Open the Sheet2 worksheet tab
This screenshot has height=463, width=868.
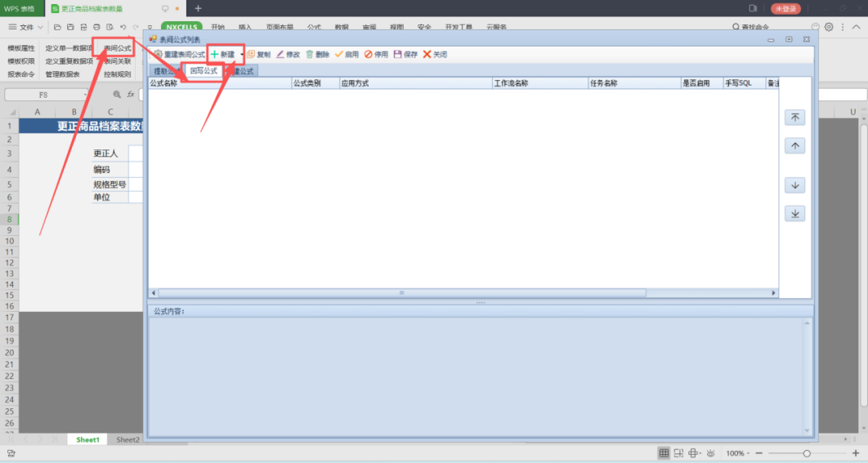coord(128,439)
